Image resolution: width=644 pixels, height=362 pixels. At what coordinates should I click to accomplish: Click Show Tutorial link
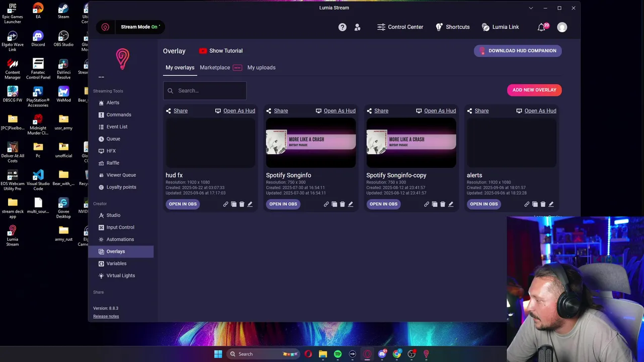point(221,51)
